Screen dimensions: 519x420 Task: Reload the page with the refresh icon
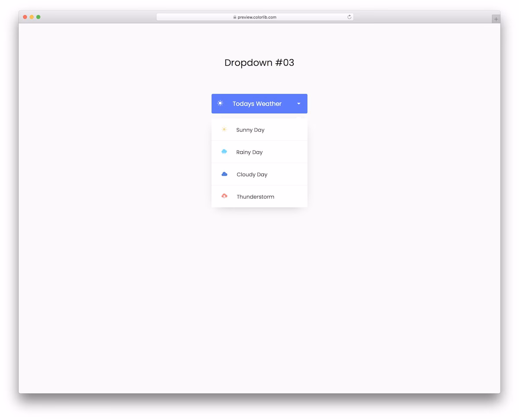click(x=349, y=17)
